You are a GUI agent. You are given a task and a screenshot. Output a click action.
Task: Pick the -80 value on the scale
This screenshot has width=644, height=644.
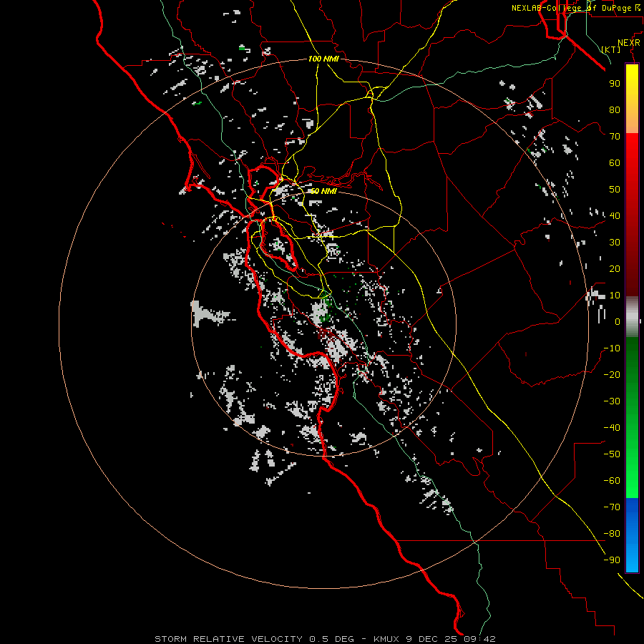click(612, 534)
